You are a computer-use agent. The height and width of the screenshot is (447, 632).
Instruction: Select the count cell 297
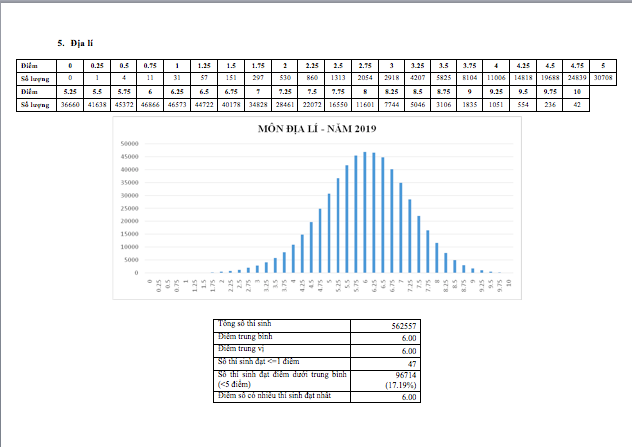pos(258,78)
